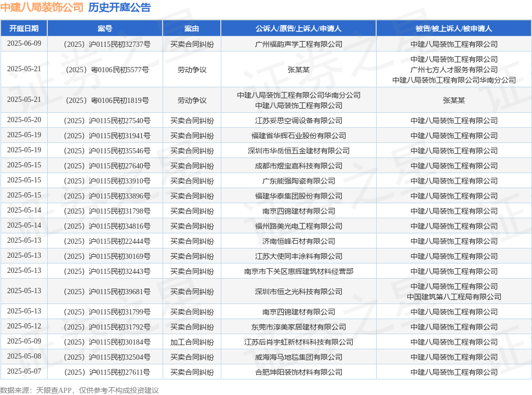Click plaintiff 福建华泰集团股份有限公司
Viewport: 532px width, 395px height.
pos(299,196)
